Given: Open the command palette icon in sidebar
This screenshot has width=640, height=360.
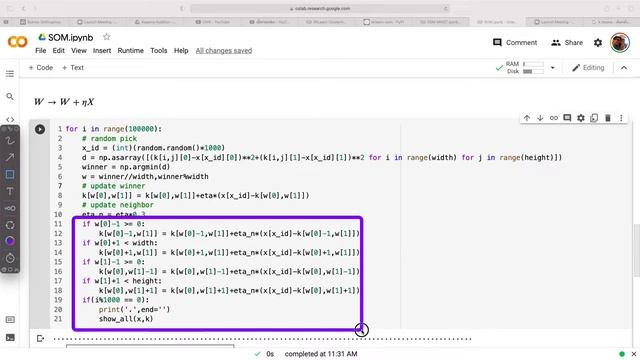Looking at the screenshot, I should tap(10, 320).
